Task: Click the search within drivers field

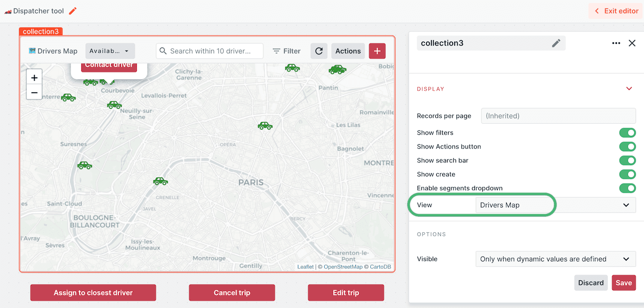Action: [x=210, y=51]
